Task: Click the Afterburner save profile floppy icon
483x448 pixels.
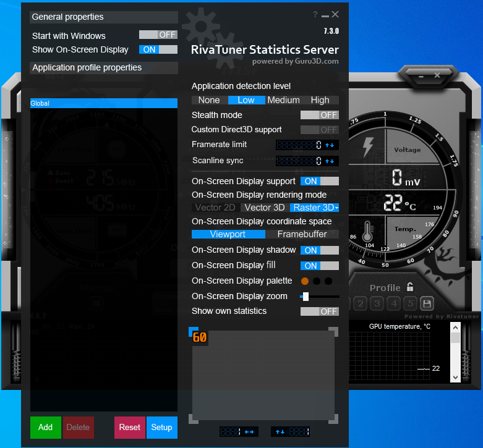Action: pyautogui.click(x=427, y=303)
